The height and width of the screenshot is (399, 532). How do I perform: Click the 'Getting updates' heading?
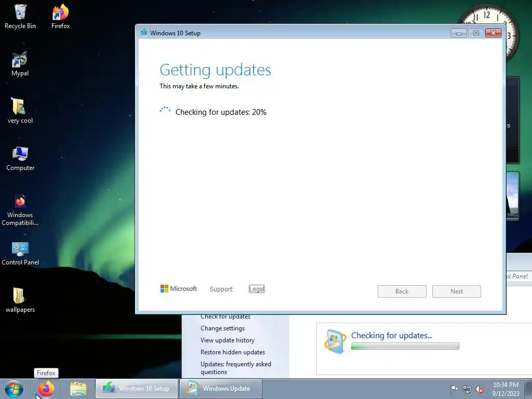coord(215,70)
